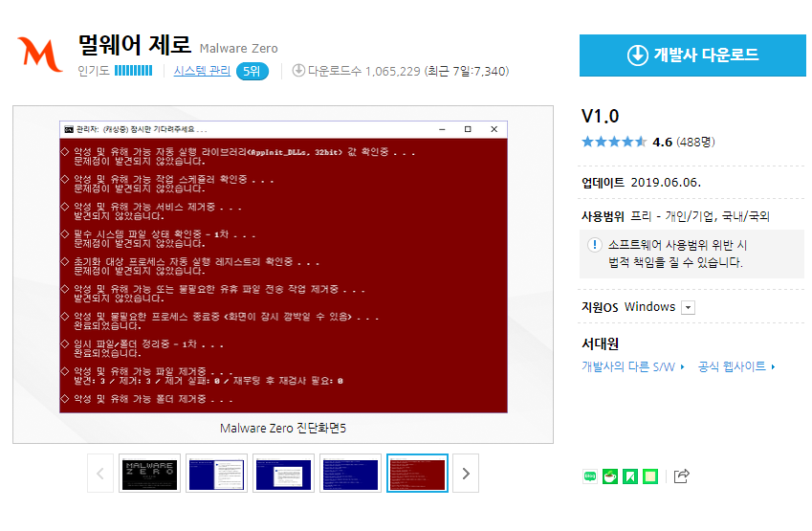The image size is (812, 531).
Task: Click the version text V1.0
Action: pos(601,116)
